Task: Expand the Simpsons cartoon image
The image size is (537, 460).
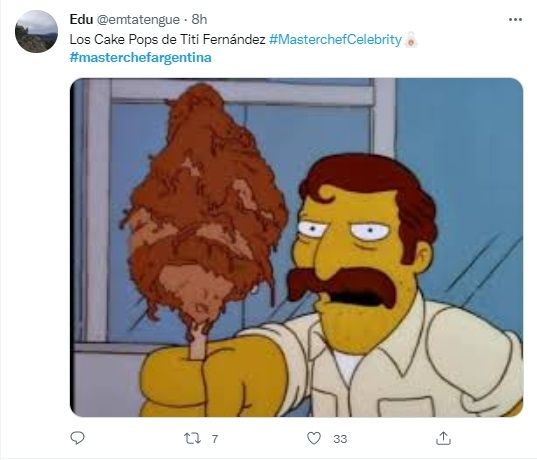Action: [x=296, y=247]
